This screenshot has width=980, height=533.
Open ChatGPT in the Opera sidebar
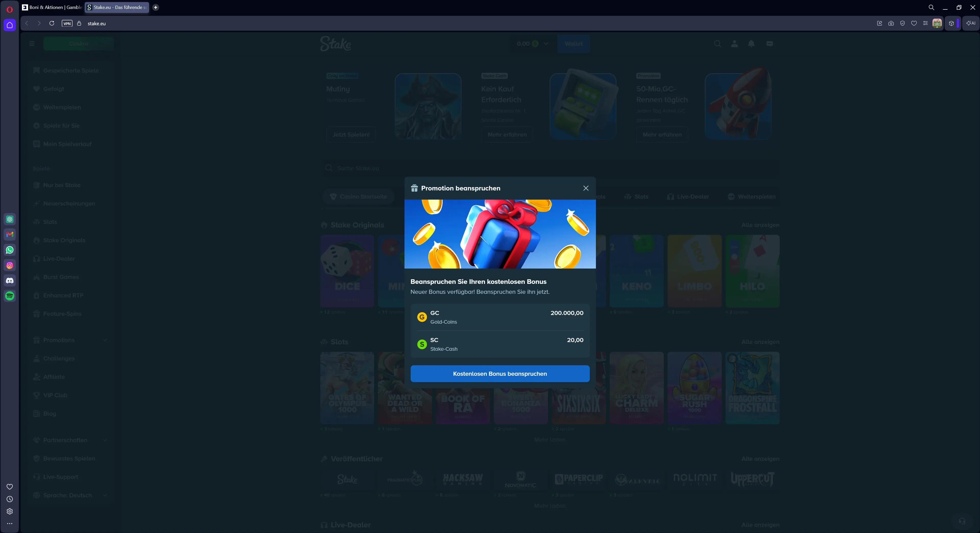coord(10,219)
